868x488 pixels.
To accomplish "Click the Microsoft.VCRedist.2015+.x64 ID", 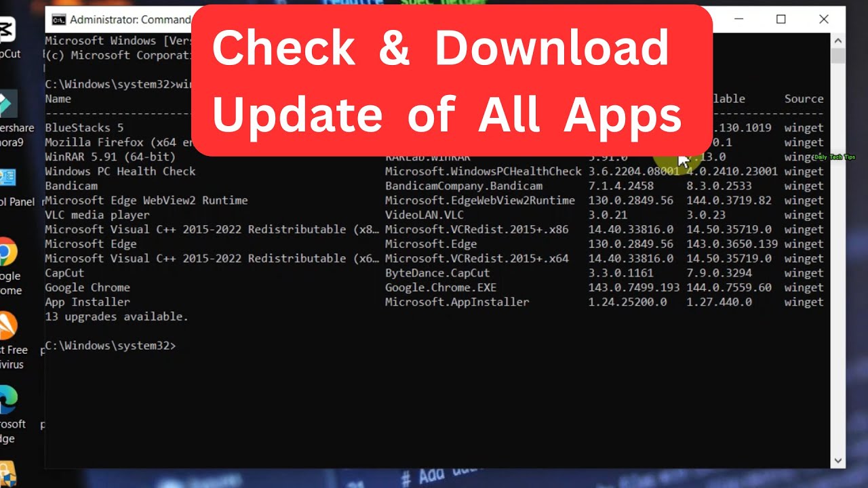I will 477,259.
